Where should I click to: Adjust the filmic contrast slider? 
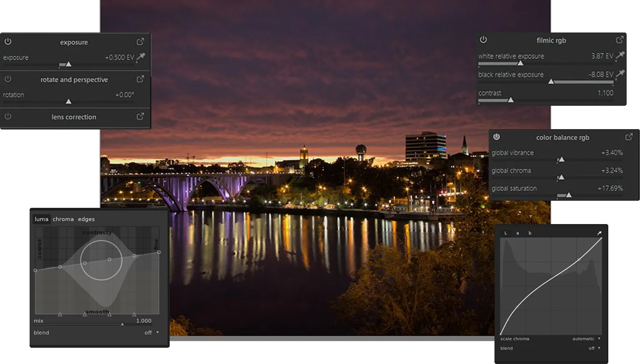(x=546, y=100)
